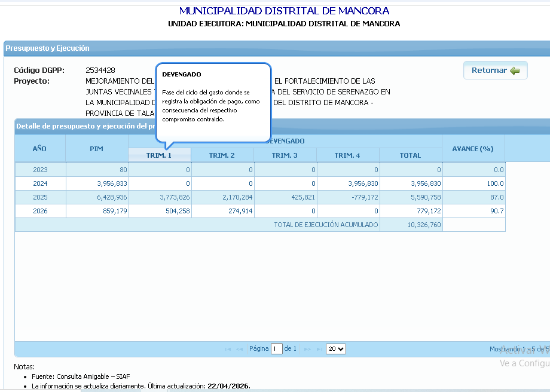Viewport: 550px width, 392px height.
Task: Go to first page pagination icon
Action: click(228, 349)
